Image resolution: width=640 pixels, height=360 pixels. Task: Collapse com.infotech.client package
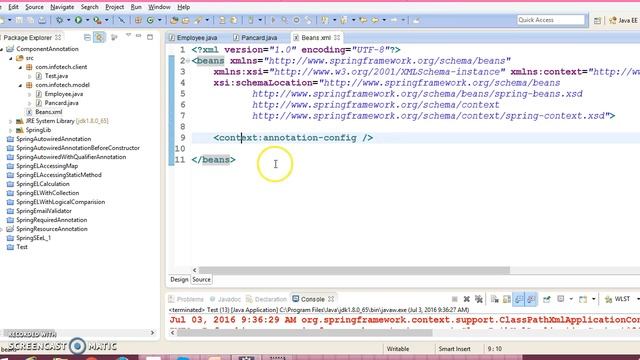point(20,67)
